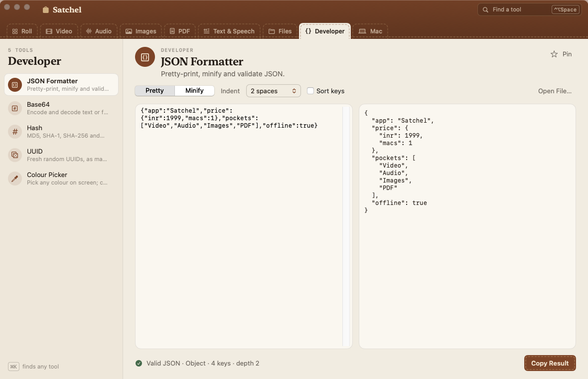Viewport: 588px width, 379px height.
Task: Click the Developer tab braces icon
Action: coord(308,31)
